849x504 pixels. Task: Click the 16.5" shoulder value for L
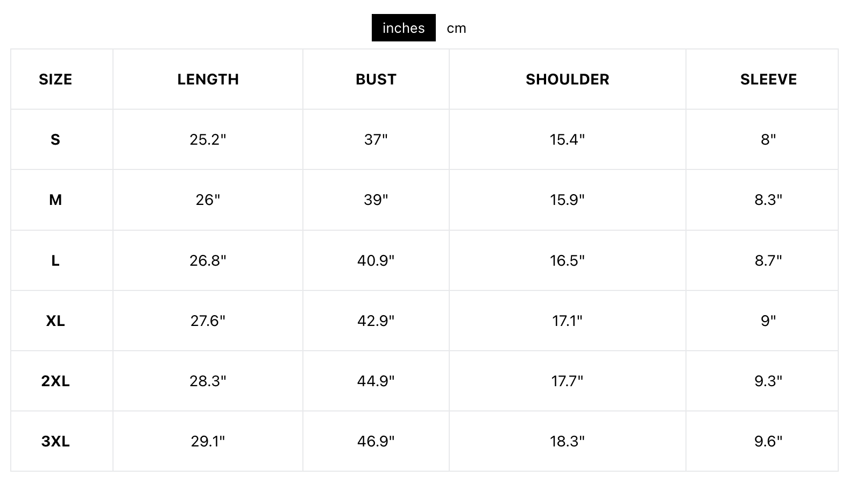[x=567, y=261]
